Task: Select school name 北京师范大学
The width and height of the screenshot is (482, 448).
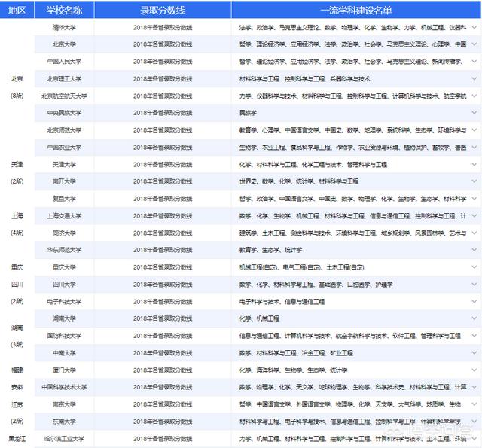Action: pyautogui.click(x=64, y=130)
